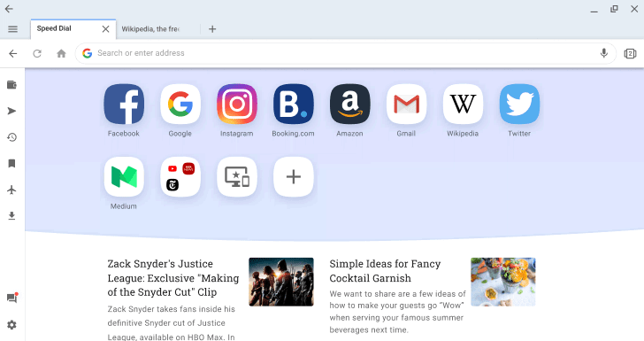Click the Facebook label text
The image size is (644, 341).
(x=124, y=133)
